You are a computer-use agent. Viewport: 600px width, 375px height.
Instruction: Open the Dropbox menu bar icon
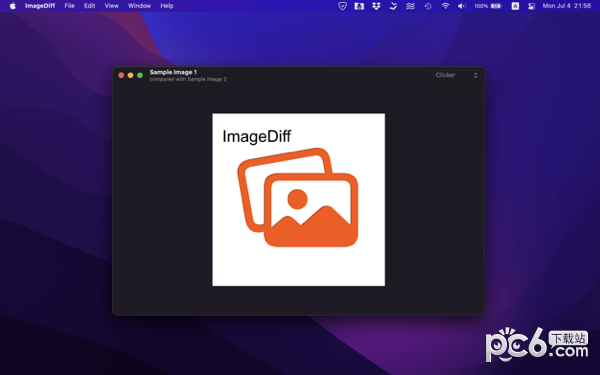tap(376, 6)
